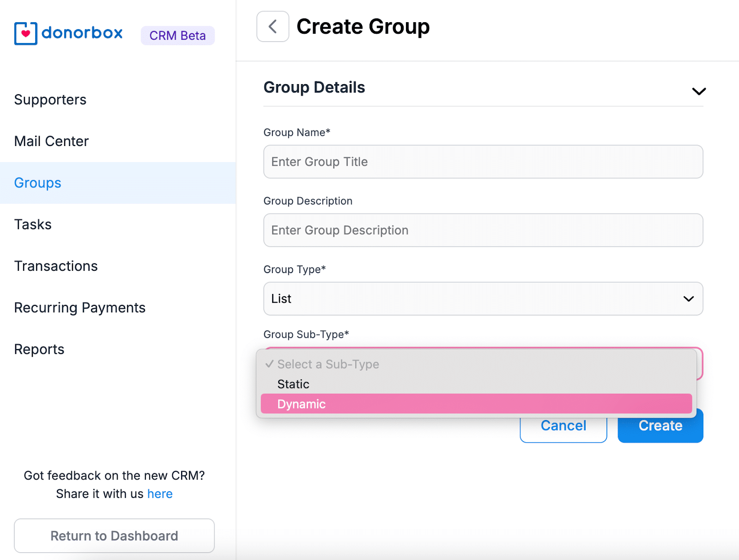Open Recurring Payments section
Screen dimensions: 739x560
coord(80,308)
